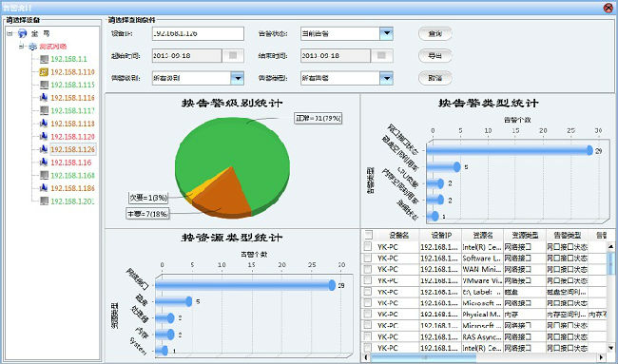Click yellow device icon beside 192.168.1.110
618x364 pixels.
(44, 72)
